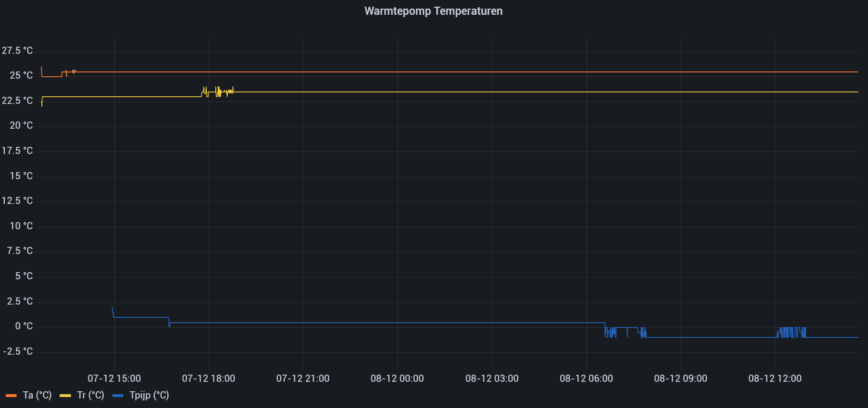Viewport: 868px width, 408px height.
Task: Click the Warmtepomp Temperaturen panel title
Action: [434, 11]
